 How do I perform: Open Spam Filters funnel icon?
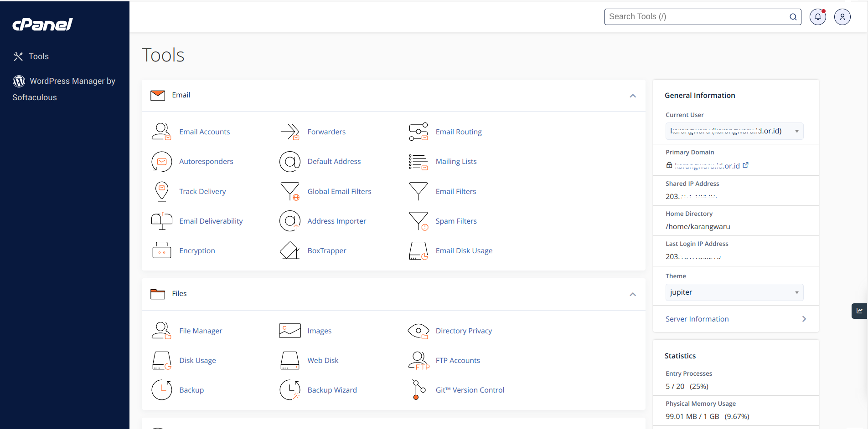(x=418, y=221)
